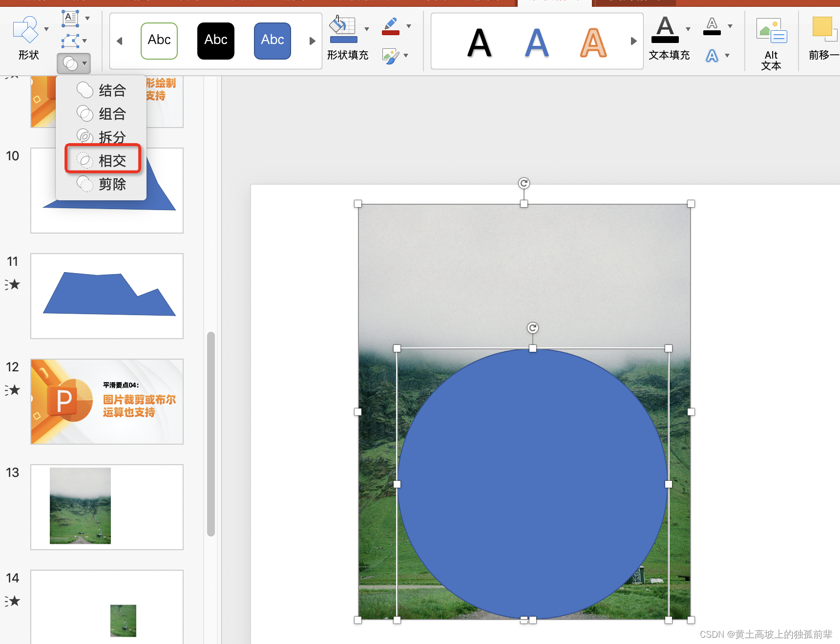Show previous shape styles with left arrow
This screenshot has width=840, height=644.
[x=120, y=41]
